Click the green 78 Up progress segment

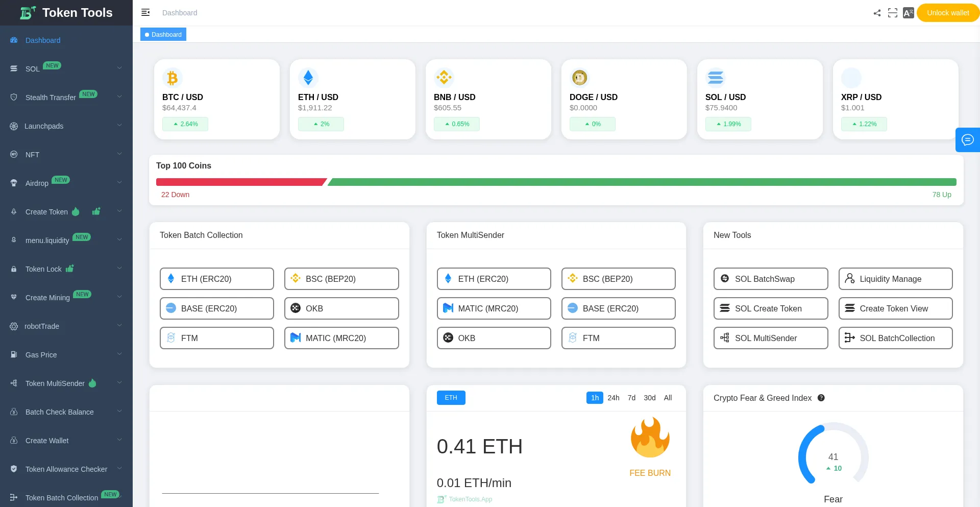[x=642, y=182]
